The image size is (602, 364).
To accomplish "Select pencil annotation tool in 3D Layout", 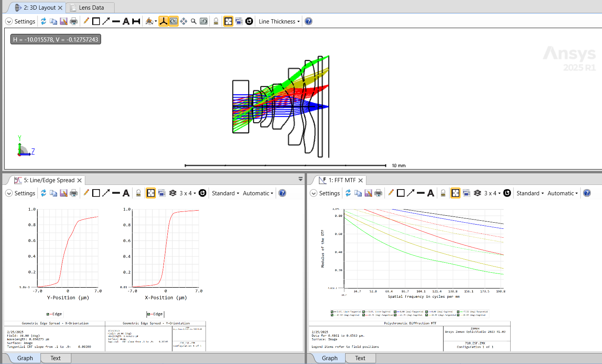I will click(86, 21).
